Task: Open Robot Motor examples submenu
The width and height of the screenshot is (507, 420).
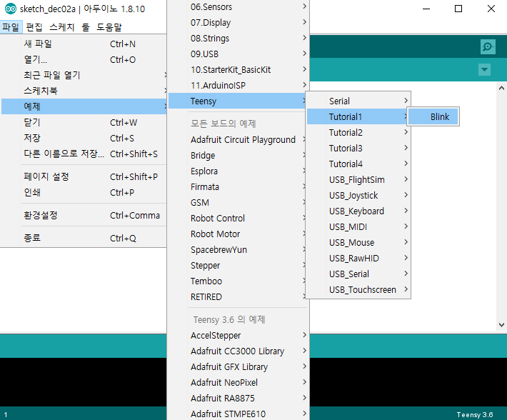Action: tap(238, 234)
